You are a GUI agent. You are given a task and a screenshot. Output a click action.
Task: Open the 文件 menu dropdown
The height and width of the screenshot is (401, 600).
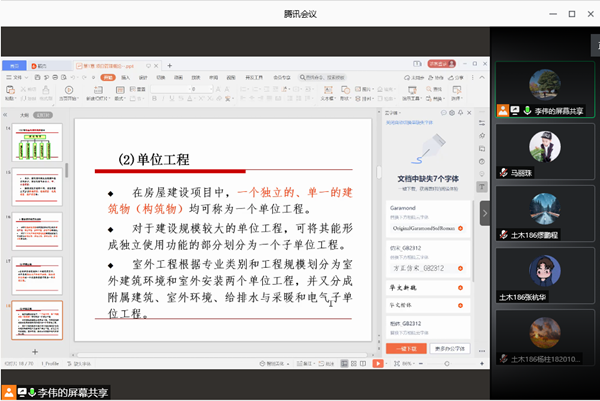19,75
